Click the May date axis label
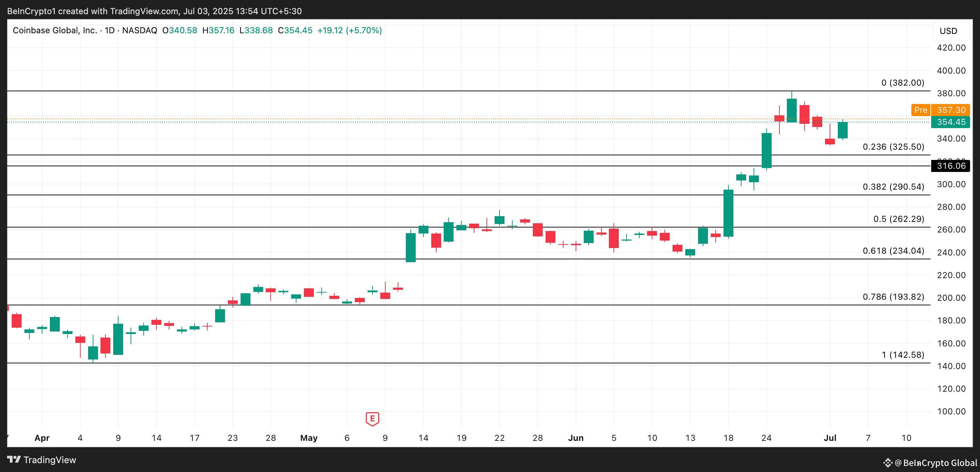This screenshot has width=980, height=472. pyautogui.click(x=309, y=438)
